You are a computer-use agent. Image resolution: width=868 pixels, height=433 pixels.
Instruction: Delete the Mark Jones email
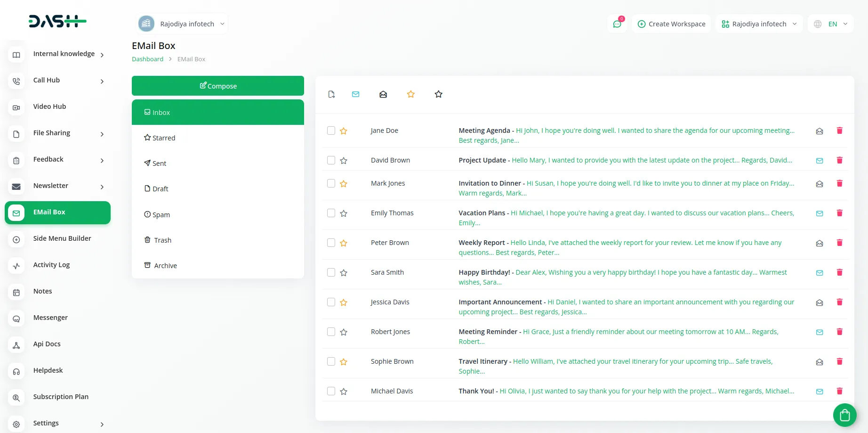tap(839, 183)
